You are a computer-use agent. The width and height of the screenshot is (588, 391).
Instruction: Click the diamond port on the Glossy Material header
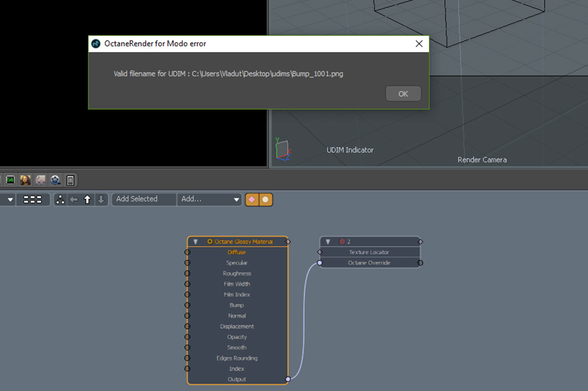coord(288,242)
